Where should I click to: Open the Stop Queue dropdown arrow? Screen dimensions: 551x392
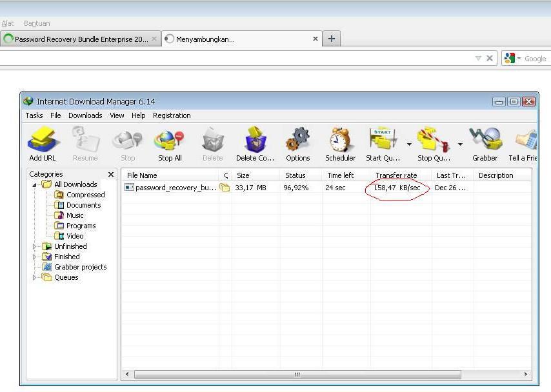point(460,144)
